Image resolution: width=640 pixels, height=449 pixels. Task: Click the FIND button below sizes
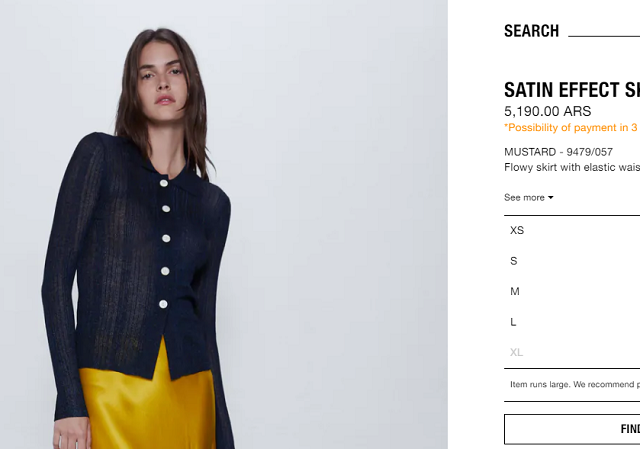tap(572, 429)
